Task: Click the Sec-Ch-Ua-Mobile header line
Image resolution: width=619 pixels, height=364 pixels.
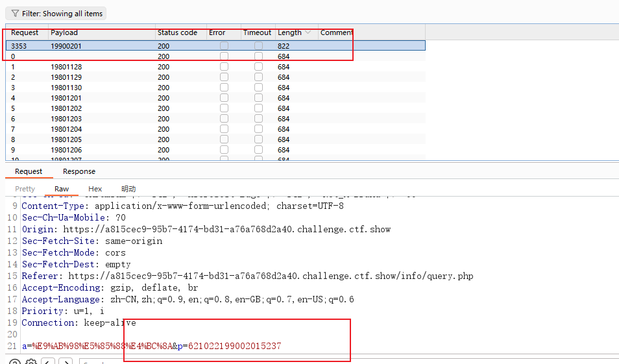Action: tap(73, 217)
